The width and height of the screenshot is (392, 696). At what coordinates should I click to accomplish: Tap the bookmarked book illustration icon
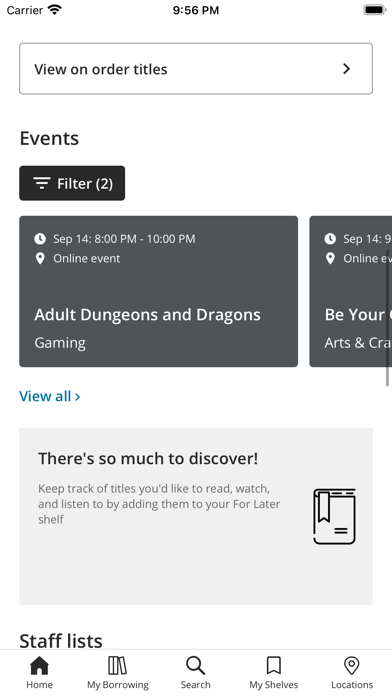[x=334, y=517]
